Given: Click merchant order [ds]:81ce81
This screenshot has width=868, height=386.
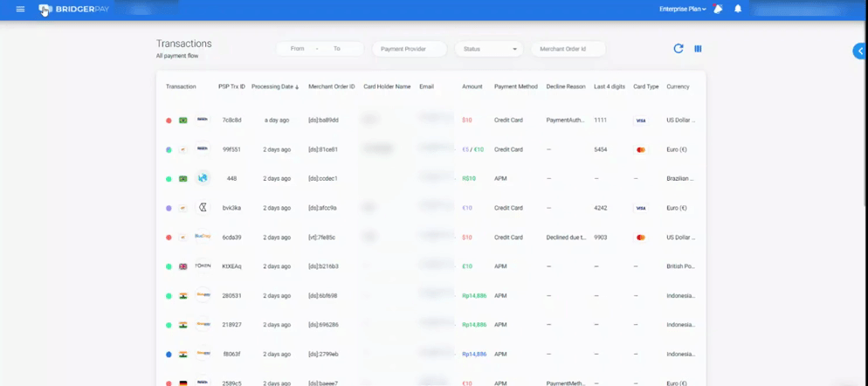Looking at the screenshot, I should pyautogui.click(x=323, y=149).
